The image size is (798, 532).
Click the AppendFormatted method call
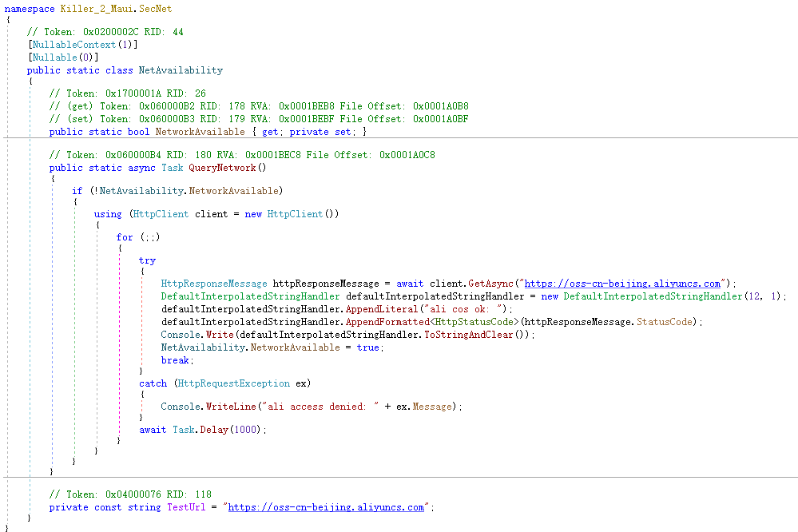[387, 322]
